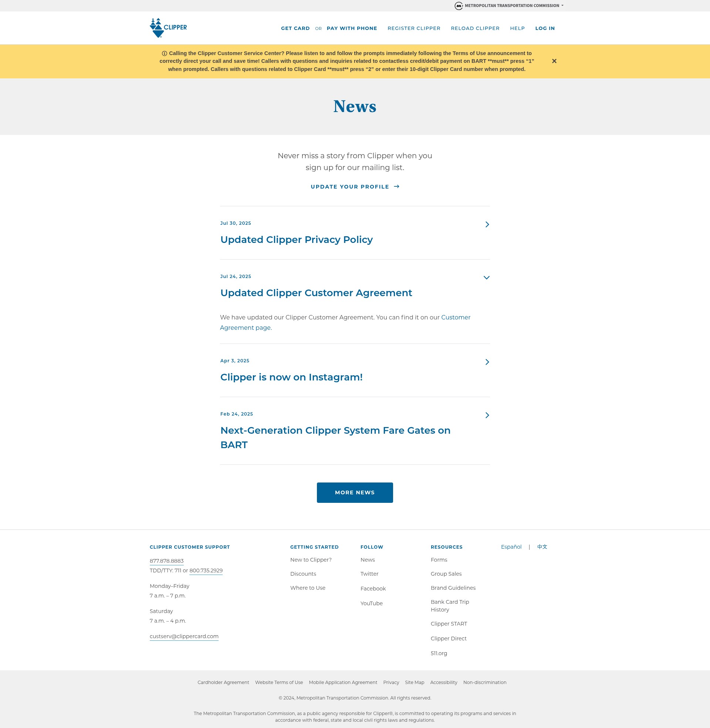Image resolution: width=710 pixels, height=728 pixels.
Task: Click Log In in the header
Action: (545, 28)
